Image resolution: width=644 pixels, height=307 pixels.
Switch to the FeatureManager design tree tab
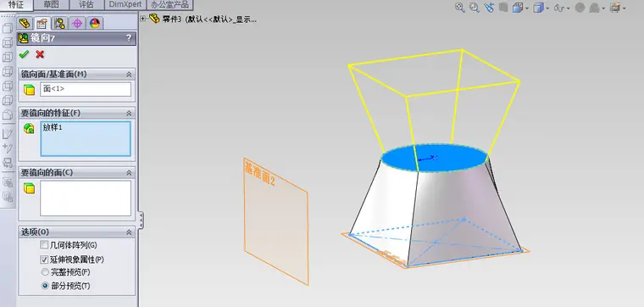[x=25, y=23]
